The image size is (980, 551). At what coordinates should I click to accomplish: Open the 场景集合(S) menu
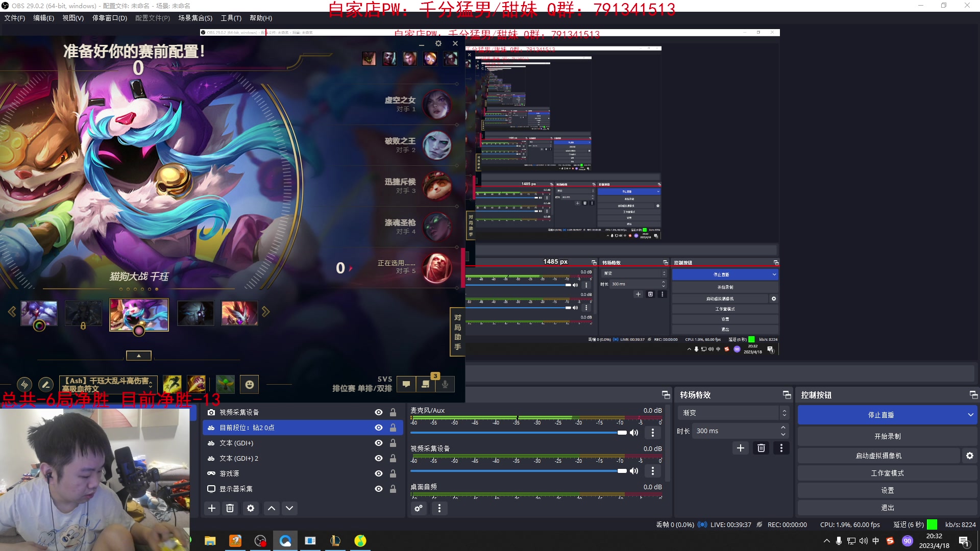(x=195, y=18)
